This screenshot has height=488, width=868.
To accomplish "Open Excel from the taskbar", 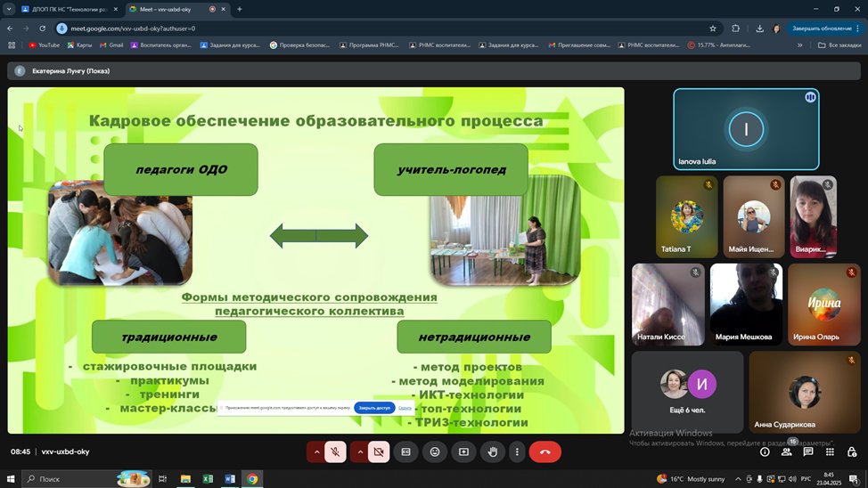I will pos(208,479).
